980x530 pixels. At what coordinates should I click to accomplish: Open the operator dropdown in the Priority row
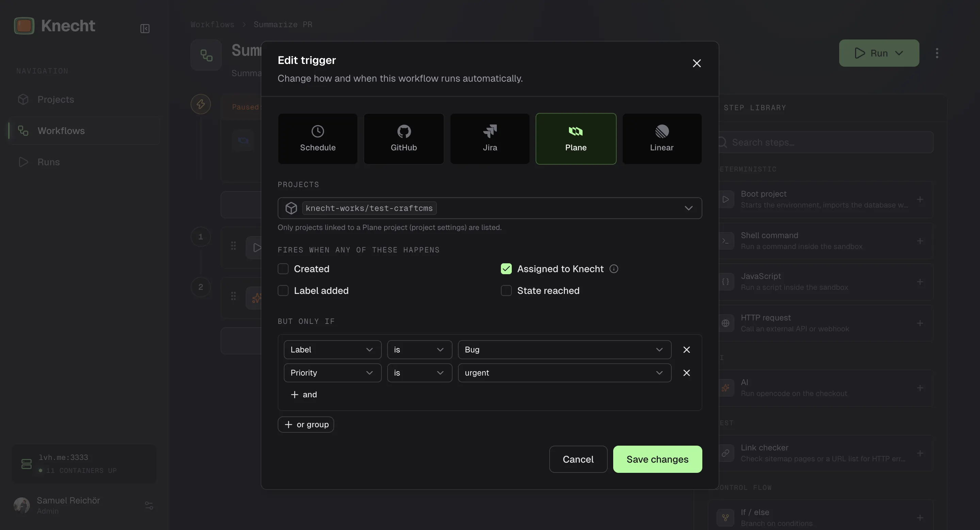[x=420, y=373]
